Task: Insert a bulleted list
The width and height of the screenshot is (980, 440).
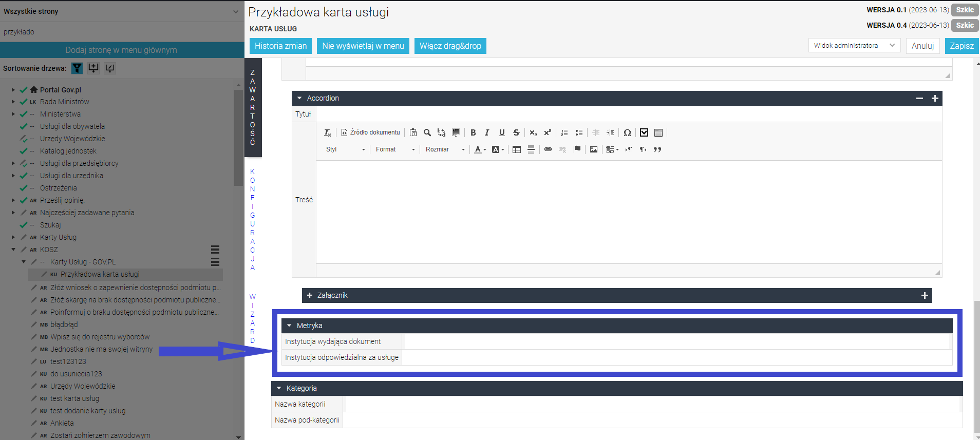Action: click(579, 132)
